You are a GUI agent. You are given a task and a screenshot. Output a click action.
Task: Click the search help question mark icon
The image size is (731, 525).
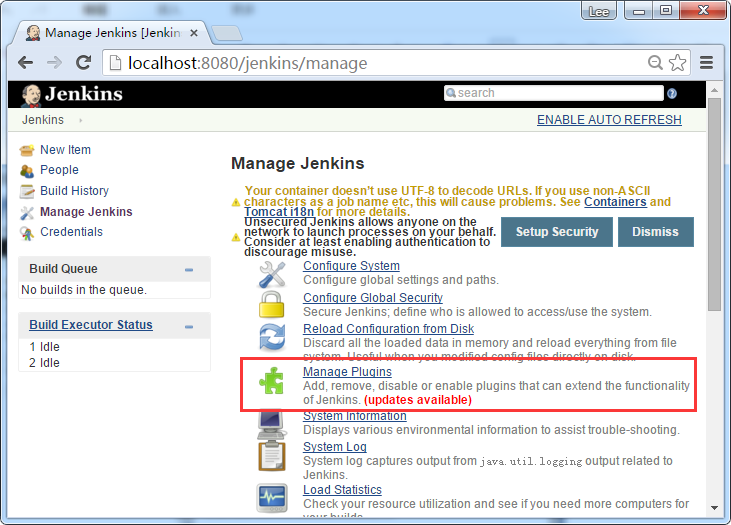[672, 93]
